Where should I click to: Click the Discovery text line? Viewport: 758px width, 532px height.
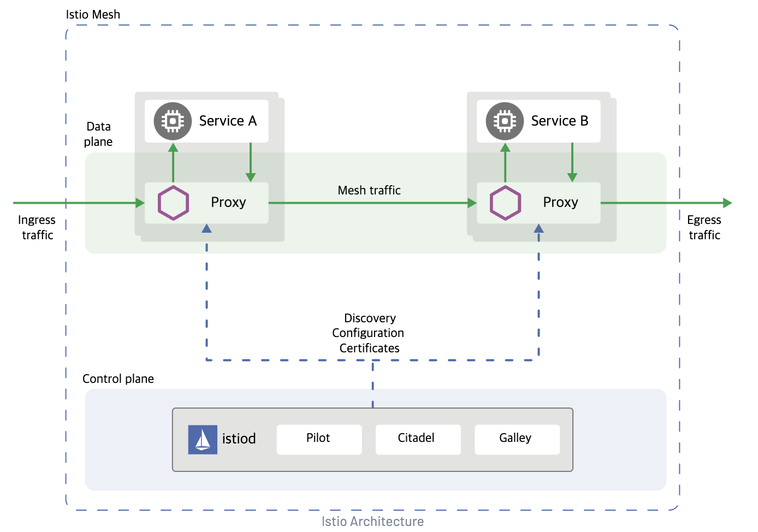tap(370, 318)
